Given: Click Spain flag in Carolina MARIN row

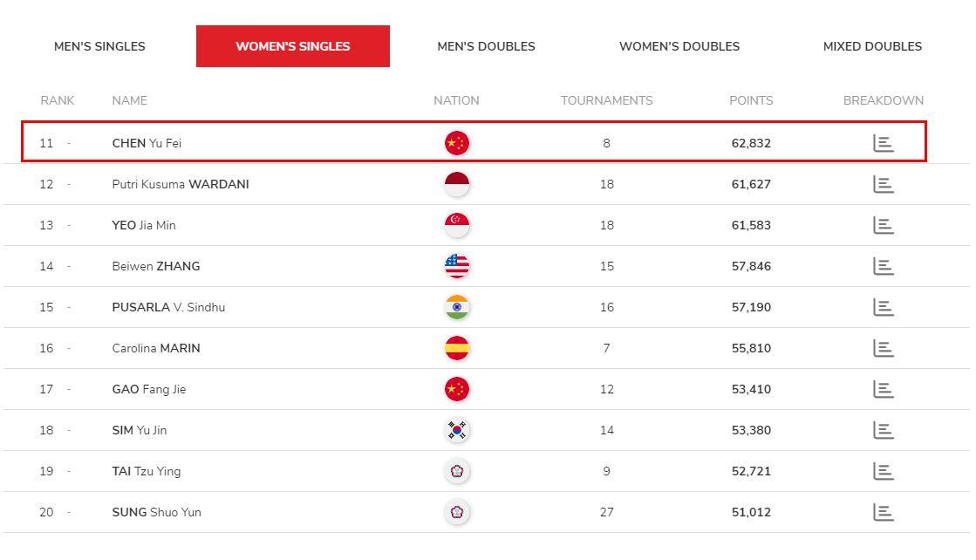Looking at the screenshot, I should click(x=457, y=348).
